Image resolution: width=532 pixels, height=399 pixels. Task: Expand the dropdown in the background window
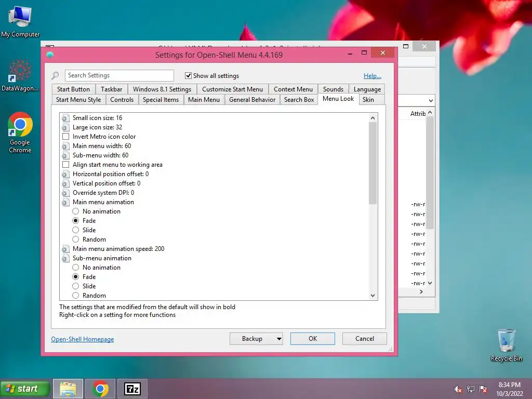431,100
